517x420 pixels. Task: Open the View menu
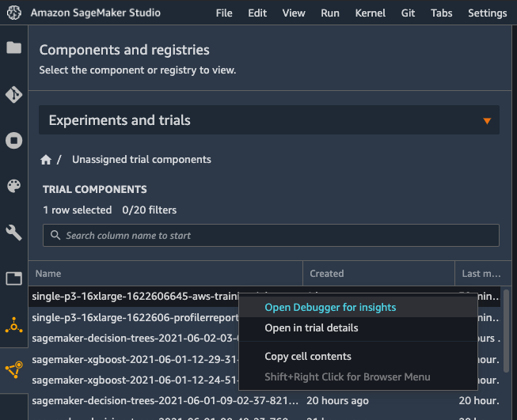point(294,13)
